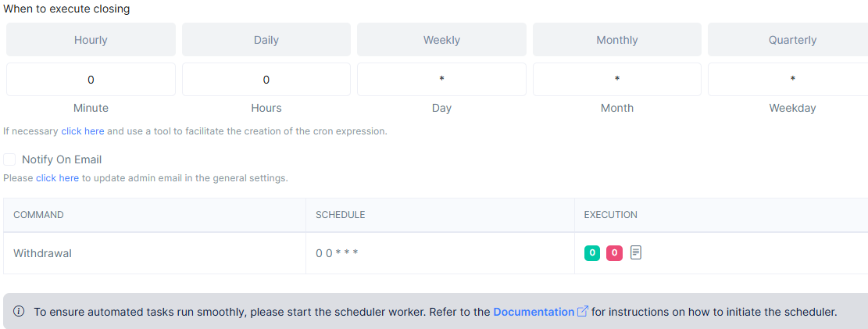Screen dimensions: 868x329
Task: Focus the Month cron input field
Action: pos(617,80)
